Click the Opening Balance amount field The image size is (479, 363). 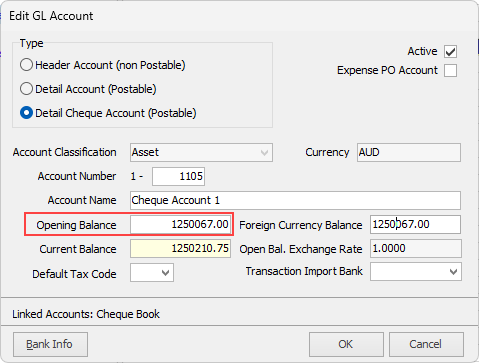(180, 224)
